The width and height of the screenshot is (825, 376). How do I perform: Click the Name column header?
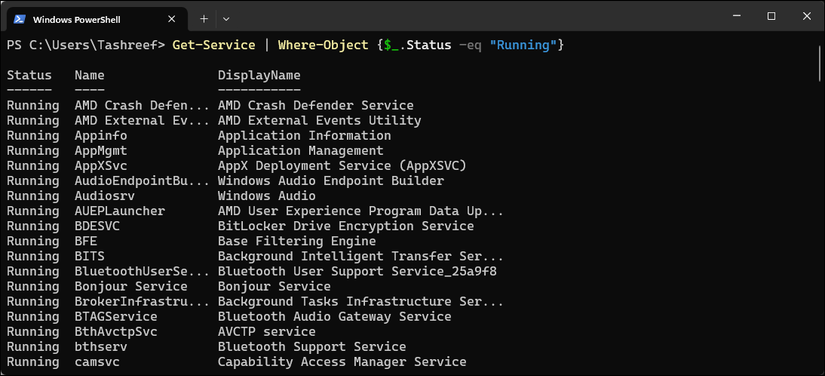pyautogui.click(x=89, y=75)
